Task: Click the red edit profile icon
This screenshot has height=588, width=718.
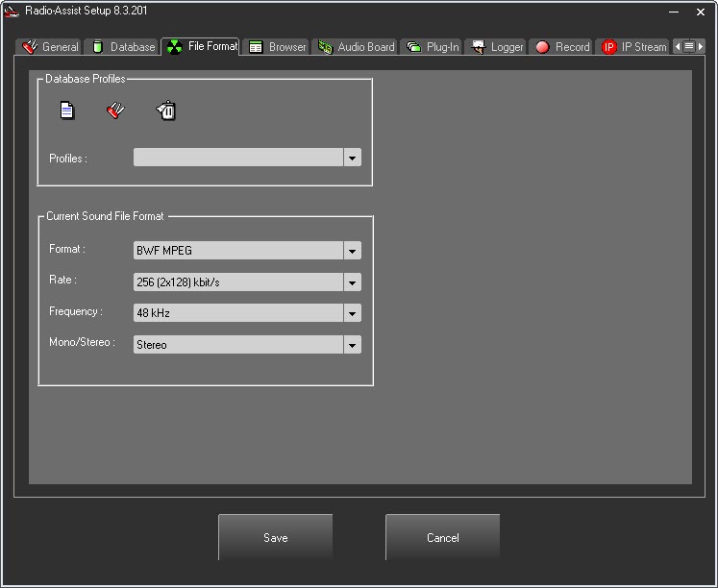Action: [115, 111]
